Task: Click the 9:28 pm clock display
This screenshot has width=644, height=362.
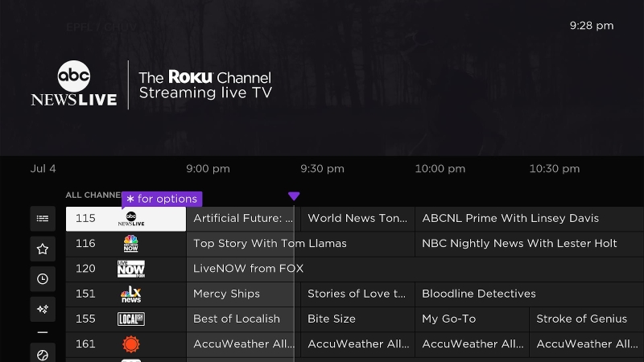Action: [592, 26]
